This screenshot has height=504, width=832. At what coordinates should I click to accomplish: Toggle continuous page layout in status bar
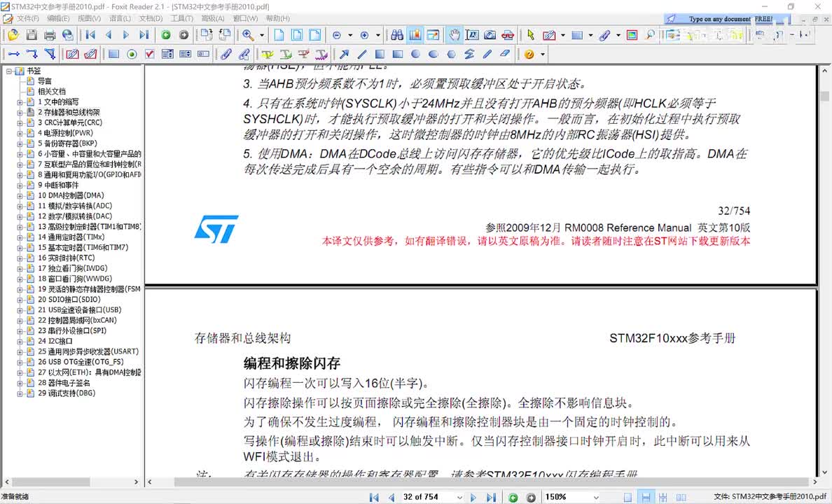click(x=646, y=497)
